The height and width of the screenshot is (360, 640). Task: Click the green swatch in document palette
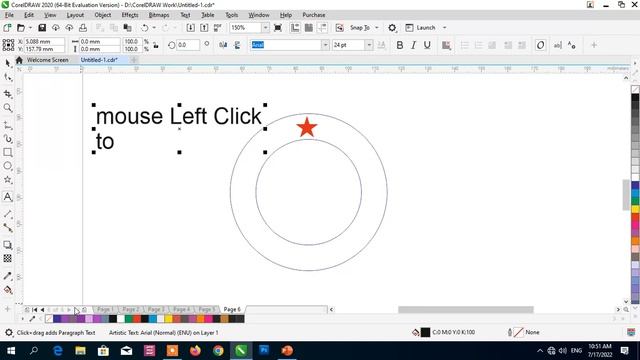129,319
